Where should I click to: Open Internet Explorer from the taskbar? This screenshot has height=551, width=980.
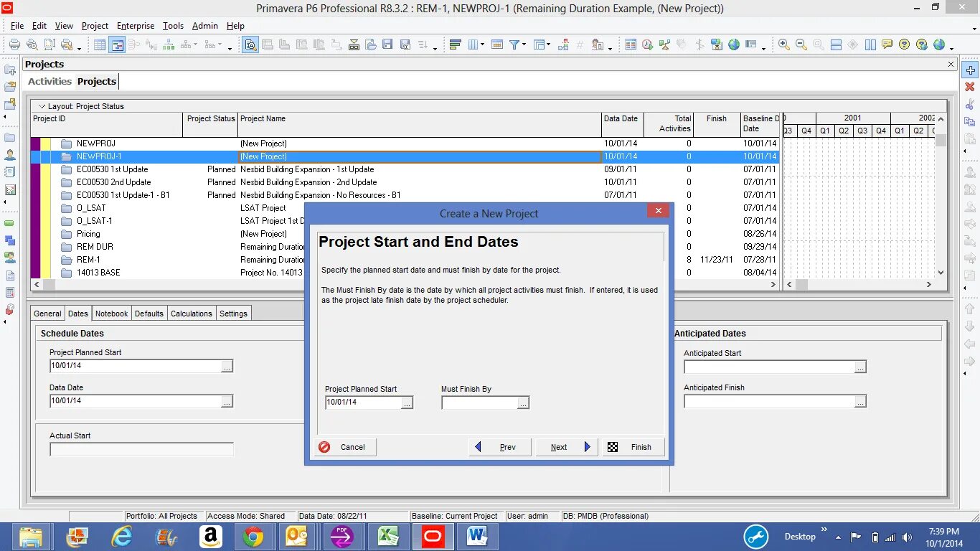121,537
